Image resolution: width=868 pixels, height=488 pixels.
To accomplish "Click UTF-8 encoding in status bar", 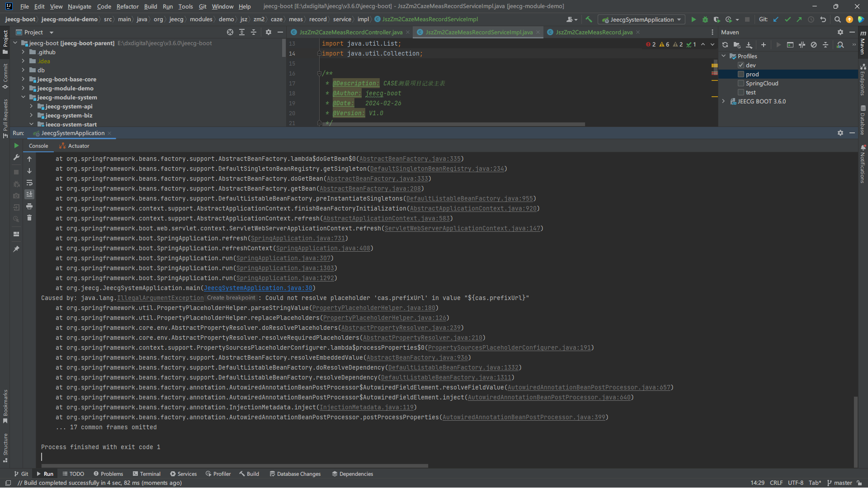I will [796, 483].
